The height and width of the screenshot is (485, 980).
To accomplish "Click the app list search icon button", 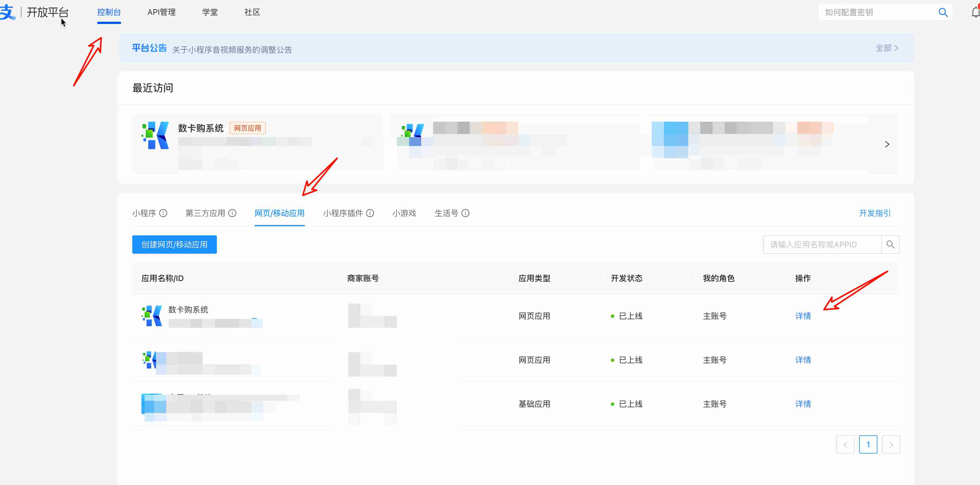I will pos(890,244).
